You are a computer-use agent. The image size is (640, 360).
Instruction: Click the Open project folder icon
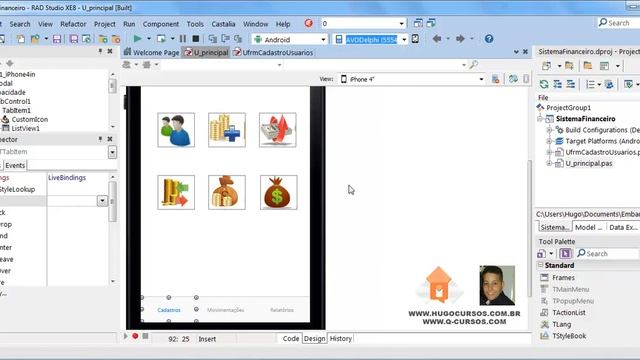(x=36, y=39)
